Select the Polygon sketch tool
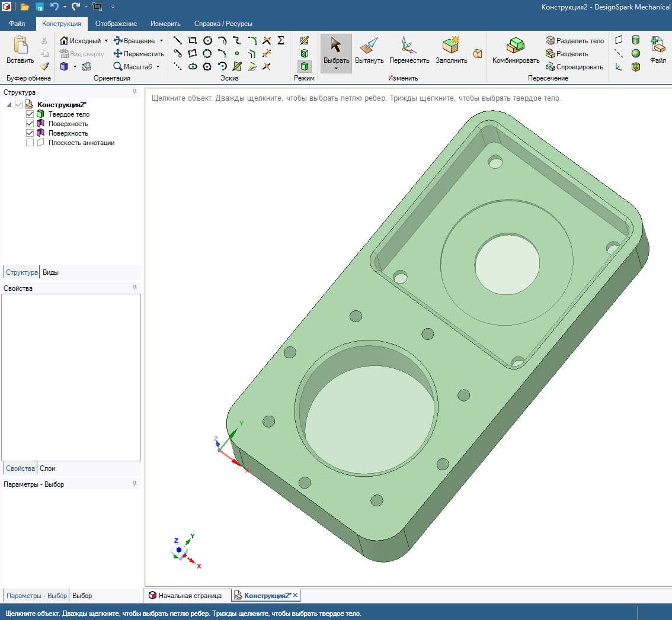Viewport: 672px width, 620px height. (207, 66)
